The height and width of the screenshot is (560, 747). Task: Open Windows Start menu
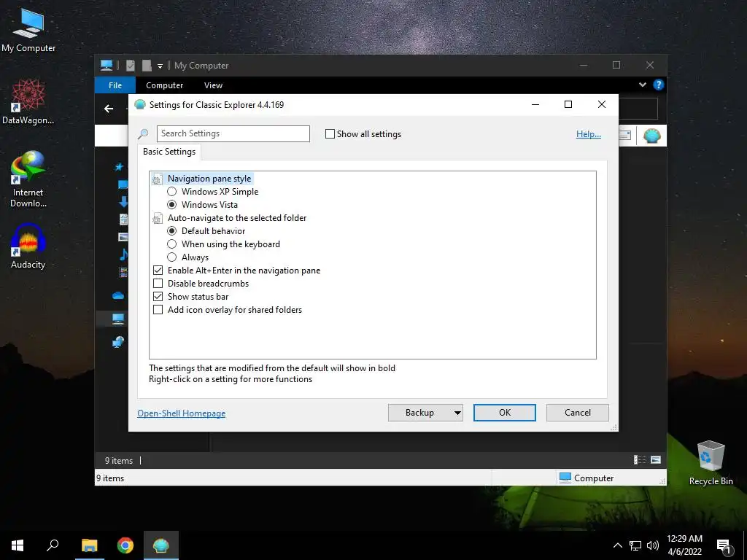(x=18, y=545)
